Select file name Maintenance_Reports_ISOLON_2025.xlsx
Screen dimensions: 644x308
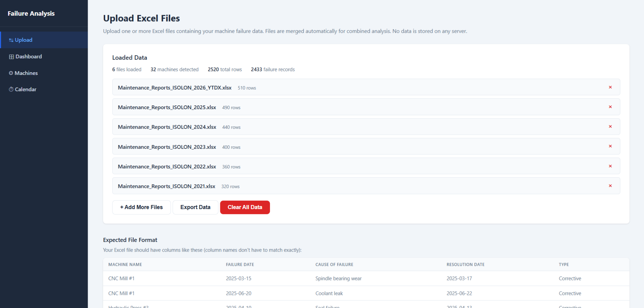coord(167,107)
